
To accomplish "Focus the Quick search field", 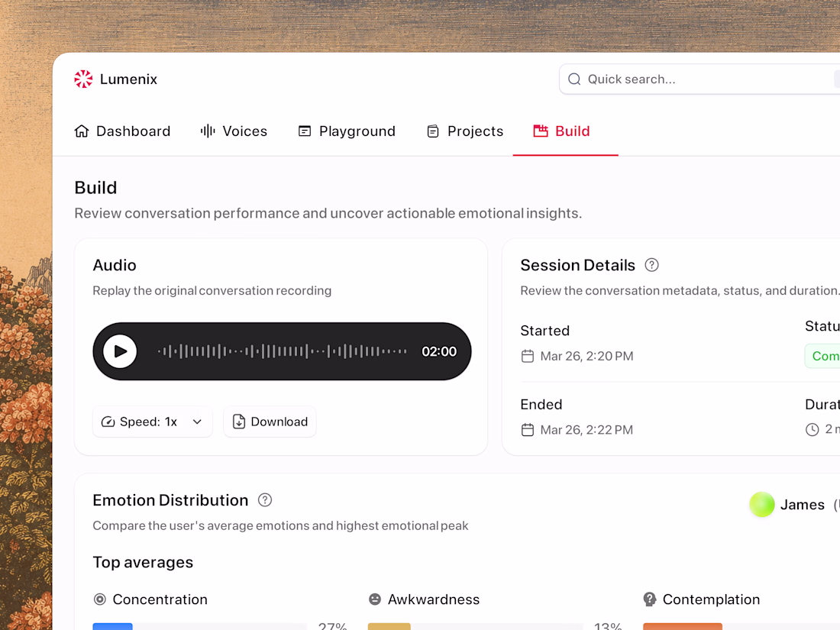I will click(x=699, y=79).
